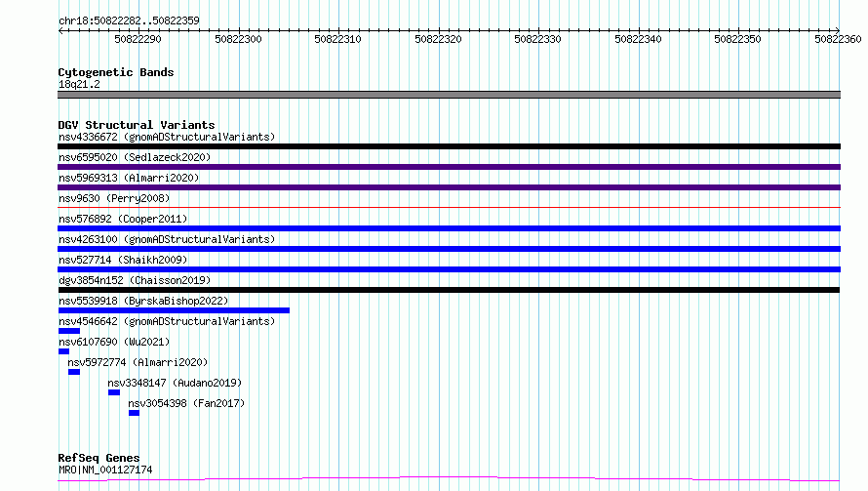The width and height of the screenshot is (868, 491).
Task: Open variant nsv9630 (Perry2008) label
Action: point(114,198)
